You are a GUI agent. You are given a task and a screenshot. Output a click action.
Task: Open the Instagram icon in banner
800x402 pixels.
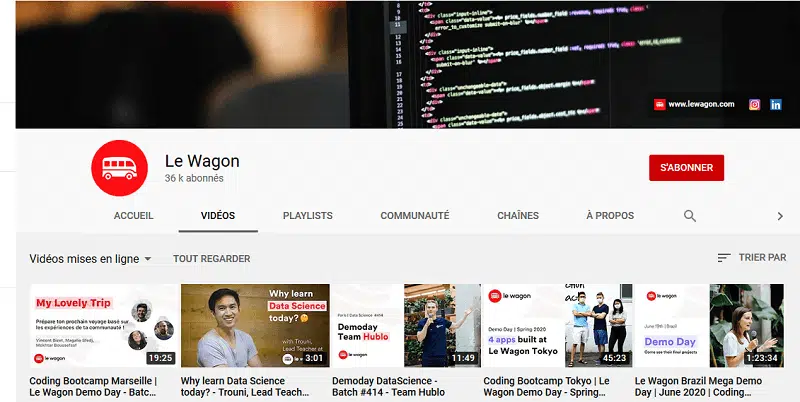coord(755,104)
